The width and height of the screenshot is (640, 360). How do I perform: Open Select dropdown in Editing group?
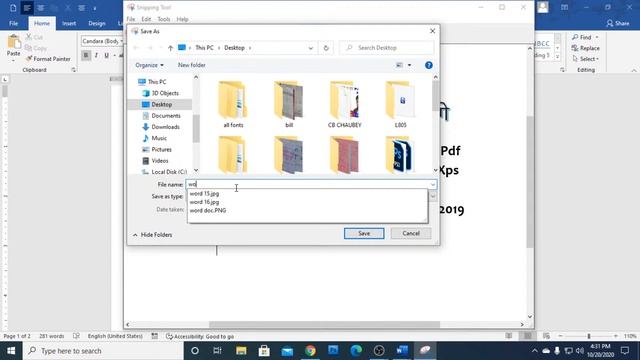(x=586, y=59)
